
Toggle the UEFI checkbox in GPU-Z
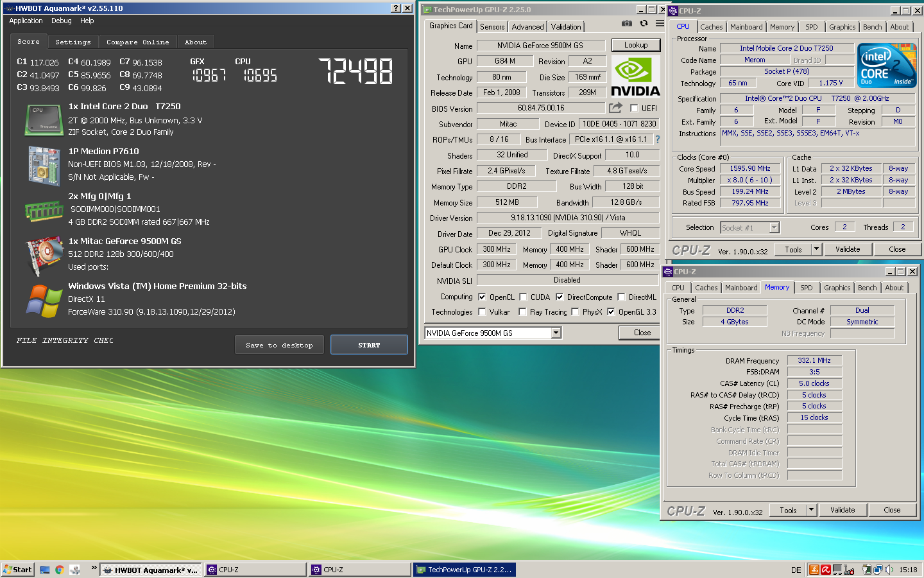(634, 109)
